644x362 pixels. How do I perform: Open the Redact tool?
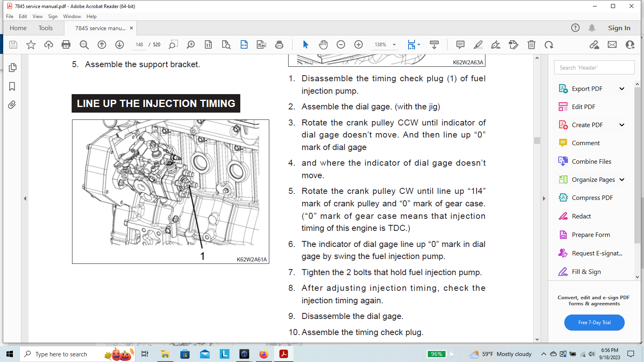pyautogui.click(x=575, y=216)
